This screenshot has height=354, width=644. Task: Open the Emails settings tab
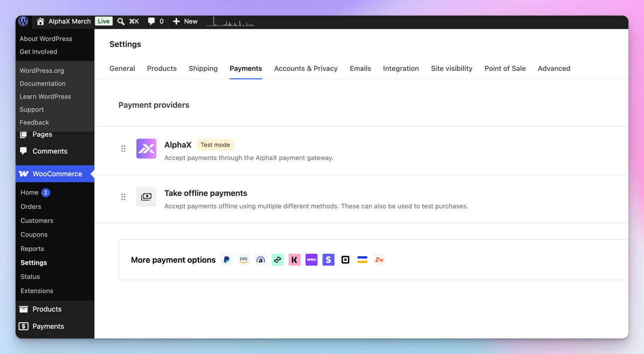tap(360, 68)
